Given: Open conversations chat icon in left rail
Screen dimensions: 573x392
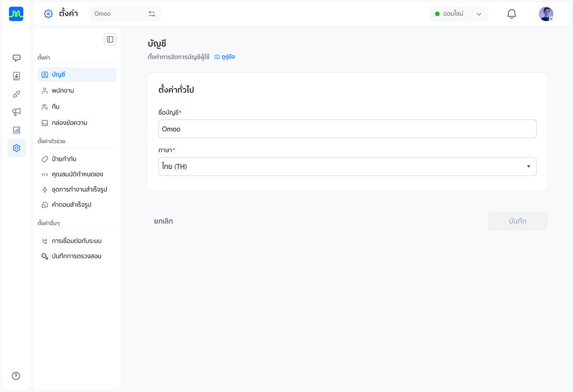Looking at the screenshot, I should [17, 58].
